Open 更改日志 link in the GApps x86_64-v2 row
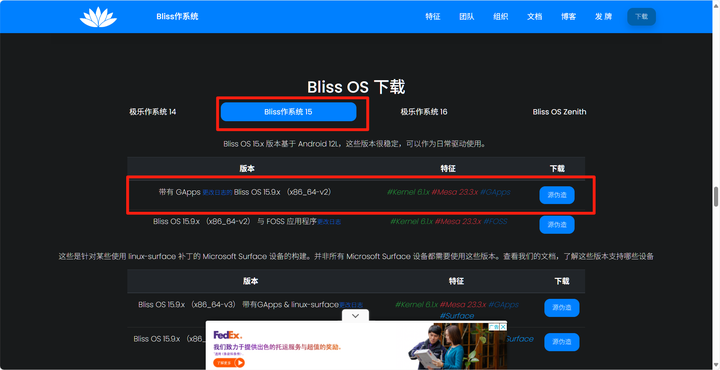Image resolution: width=720 pixels, height=370 pixels. point(217,193)
